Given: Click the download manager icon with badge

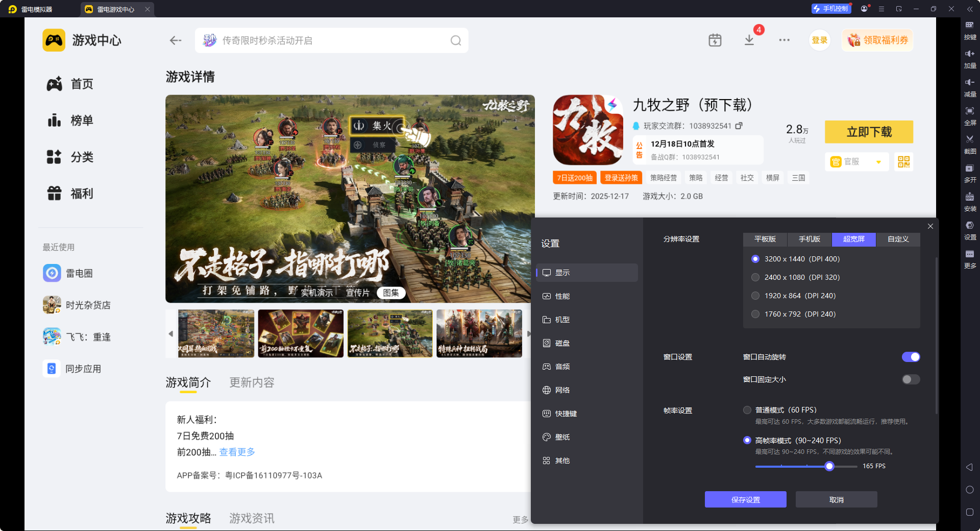Looking at the screenshot, I should tap(749, 40).
